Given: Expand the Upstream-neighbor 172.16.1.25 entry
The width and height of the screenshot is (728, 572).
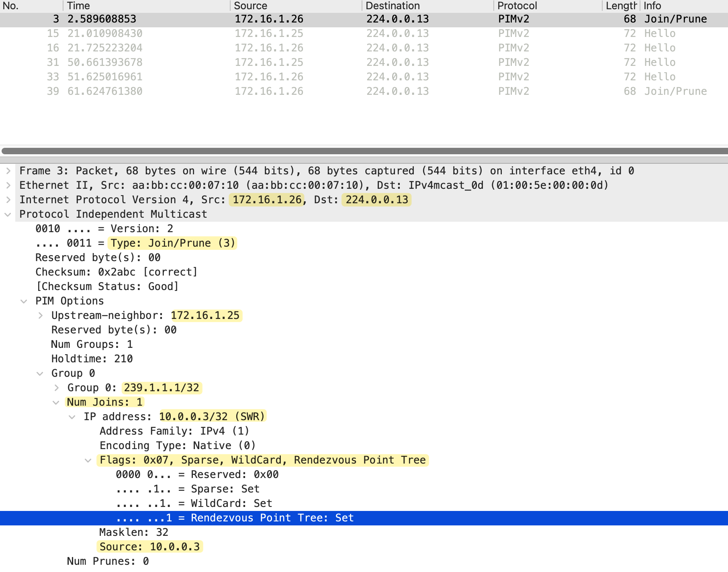Looking at the screenshot, I should 40,316.
